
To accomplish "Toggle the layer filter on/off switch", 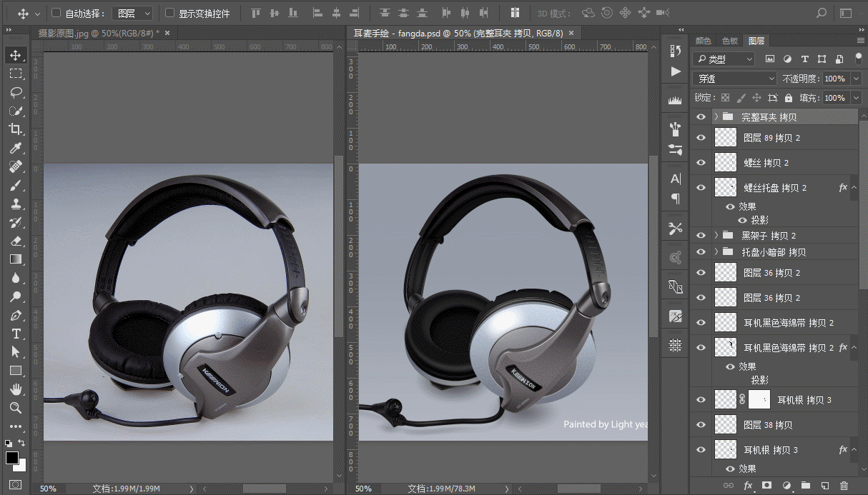I will coord(859,59).
